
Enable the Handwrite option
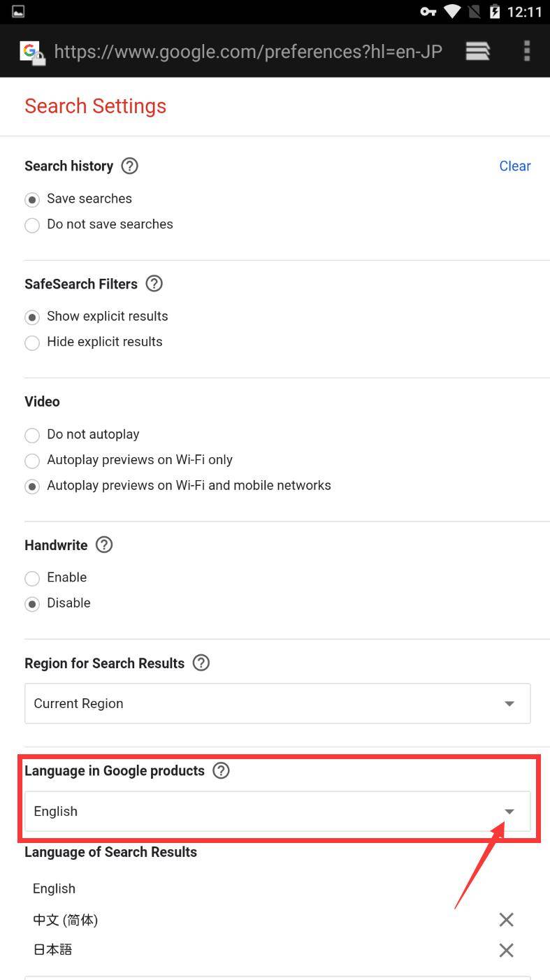coord(32,578)
